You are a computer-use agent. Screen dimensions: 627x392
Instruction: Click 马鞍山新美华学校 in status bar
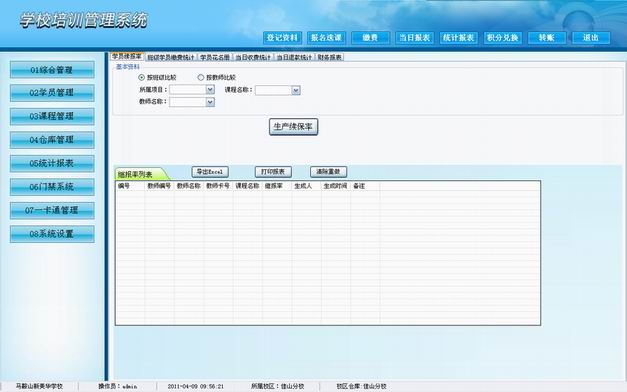point(39,386)
